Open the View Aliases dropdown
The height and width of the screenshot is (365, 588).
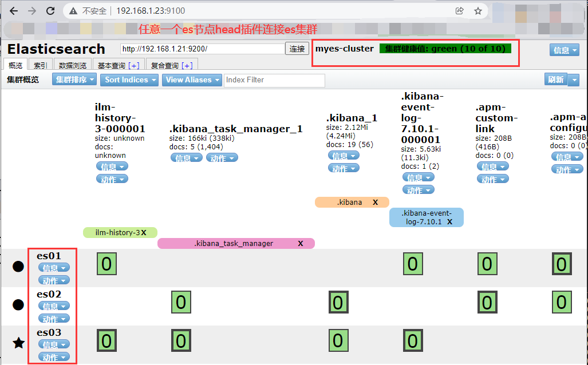tap(191, 80)
